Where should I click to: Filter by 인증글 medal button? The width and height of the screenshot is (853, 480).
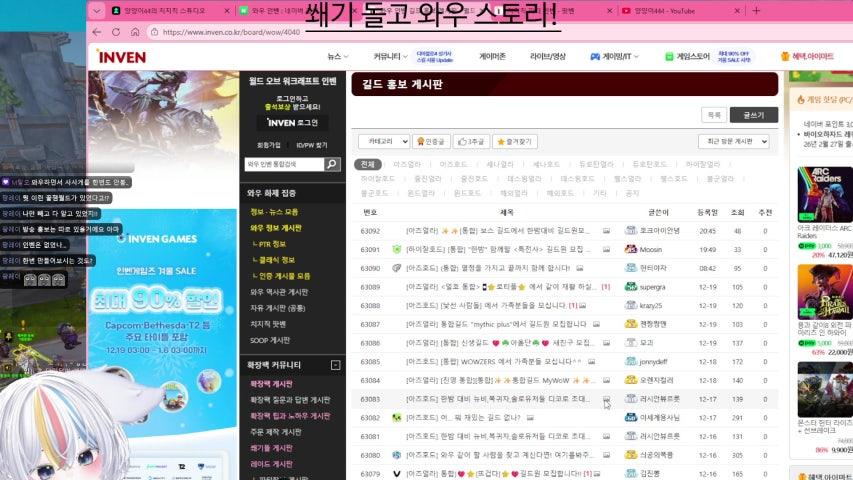tap(431, 141)
